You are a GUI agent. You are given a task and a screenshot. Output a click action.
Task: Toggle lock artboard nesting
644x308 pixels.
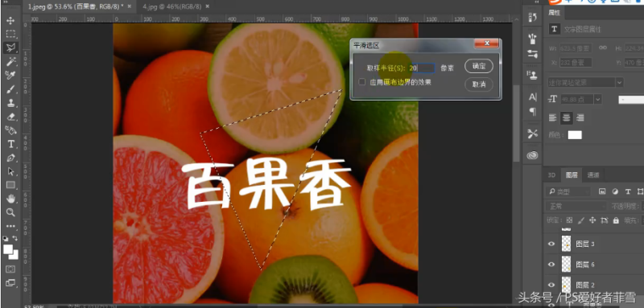tap(605, 220)
